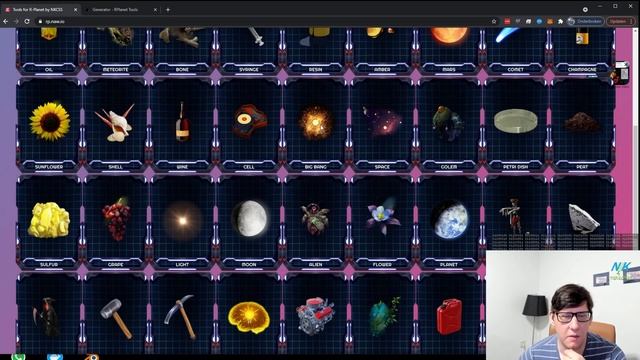Click the Comet card label

[x=515, y=69]
